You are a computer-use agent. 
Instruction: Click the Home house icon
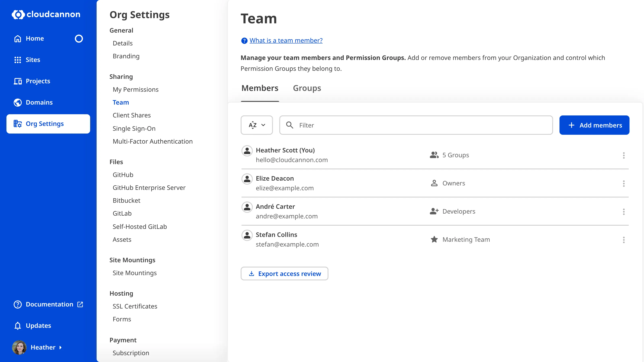[18, 38]
